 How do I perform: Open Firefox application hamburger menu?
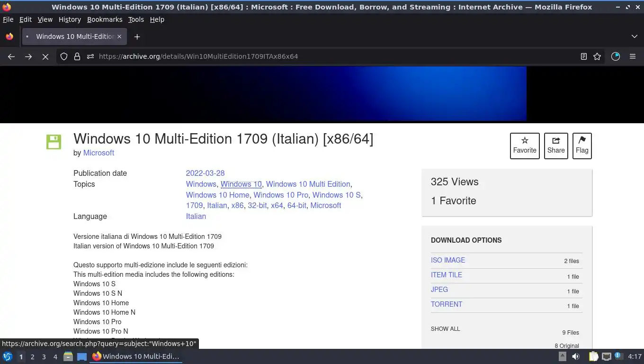633,56
